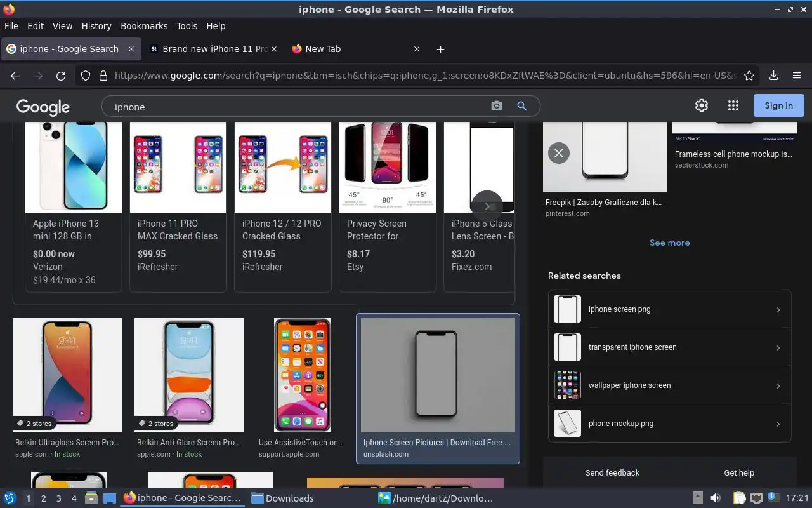Expand related search wallpaper iphone screen
Viewport: 812px width, 508px height.
tap(669, 385)
